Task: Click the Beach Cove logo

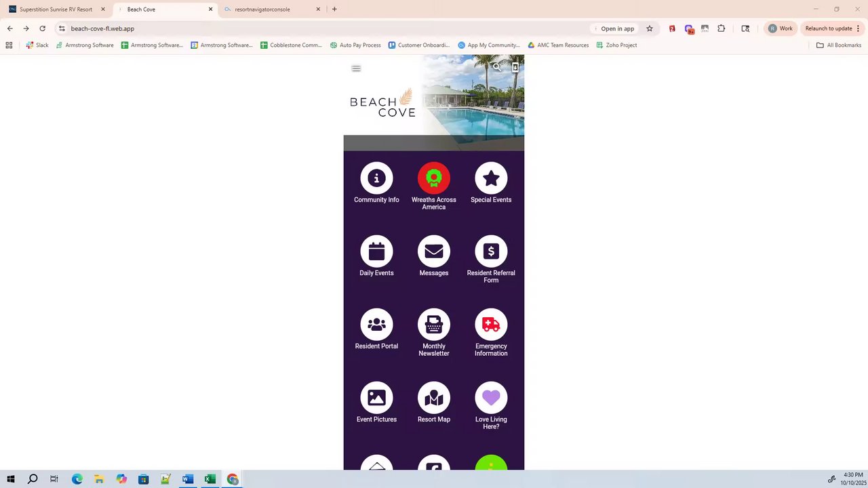Action: coord(382,102)
